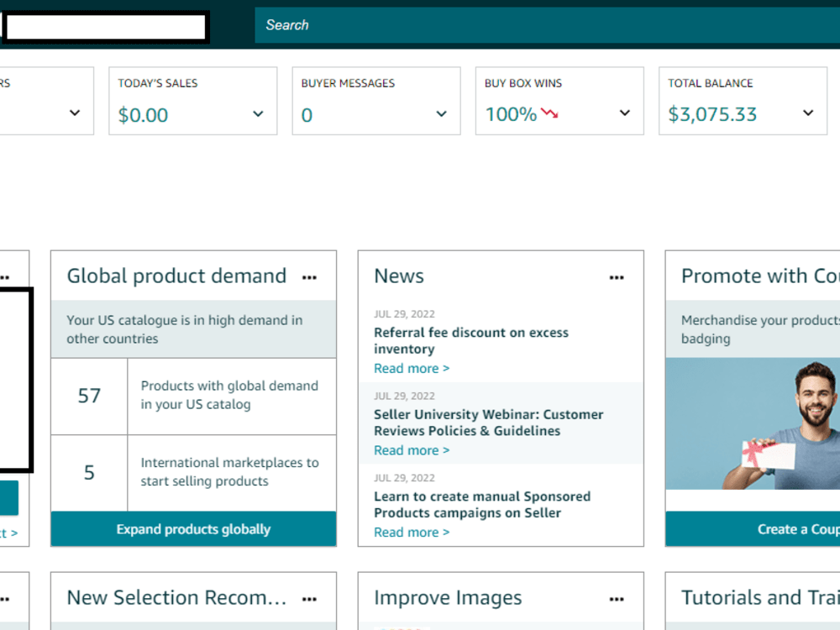Click Merchandise your products badging text

[x=761, y=329]
